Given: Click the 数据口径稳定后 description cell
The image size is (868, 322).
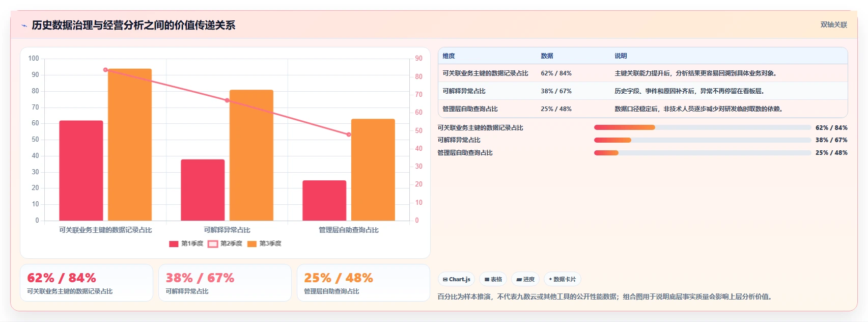Looking at the screenshot, I should 698,109.
